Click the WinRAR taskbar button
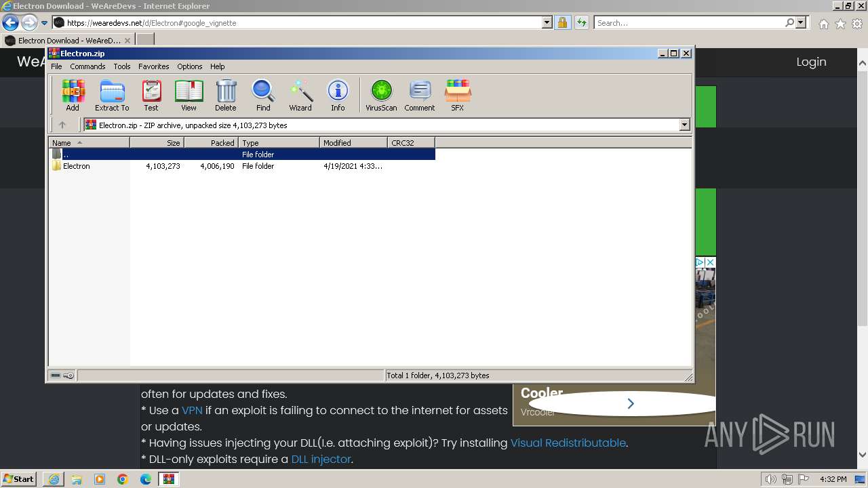 (169, 479)
